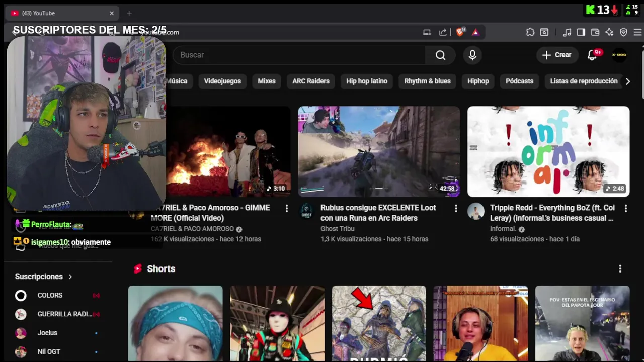Open the Brave Rewards triangle icon
This screenshot has width=644, height=362.
pos(475,32)
